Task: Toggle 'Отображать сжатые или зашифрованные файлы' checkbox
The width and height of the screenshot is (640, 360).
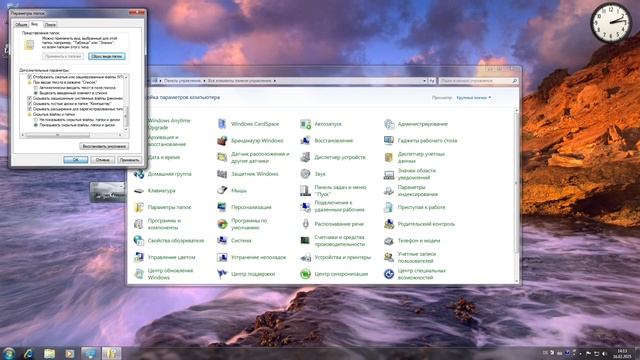Action: click(29, 77)
